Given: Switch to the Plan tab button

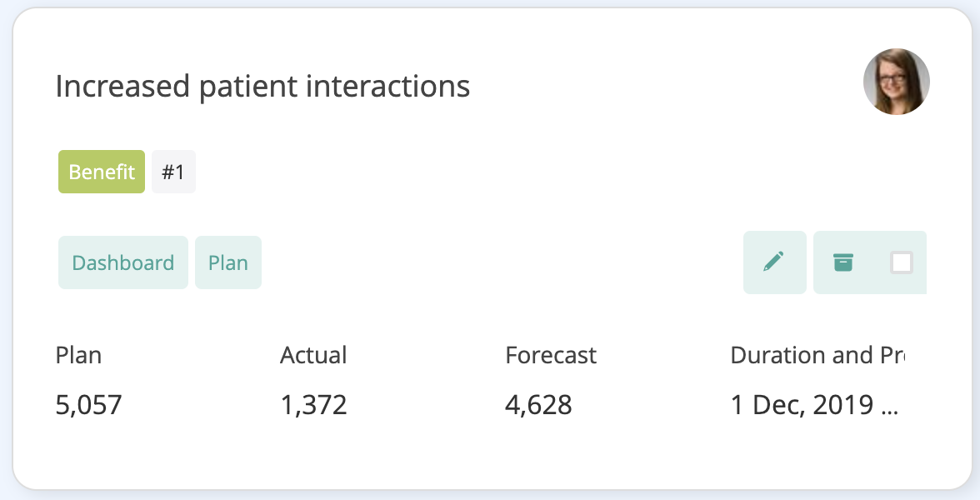Looking at the screenshot, I should point(228,262).
